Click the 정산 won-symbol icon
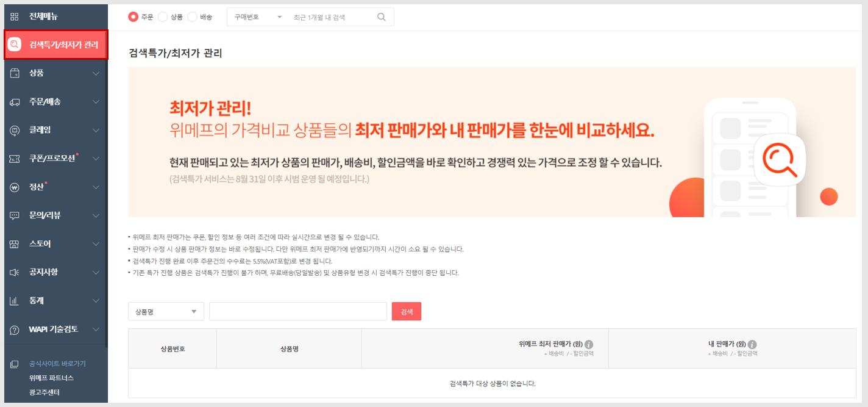 click(x=15, y=187)
